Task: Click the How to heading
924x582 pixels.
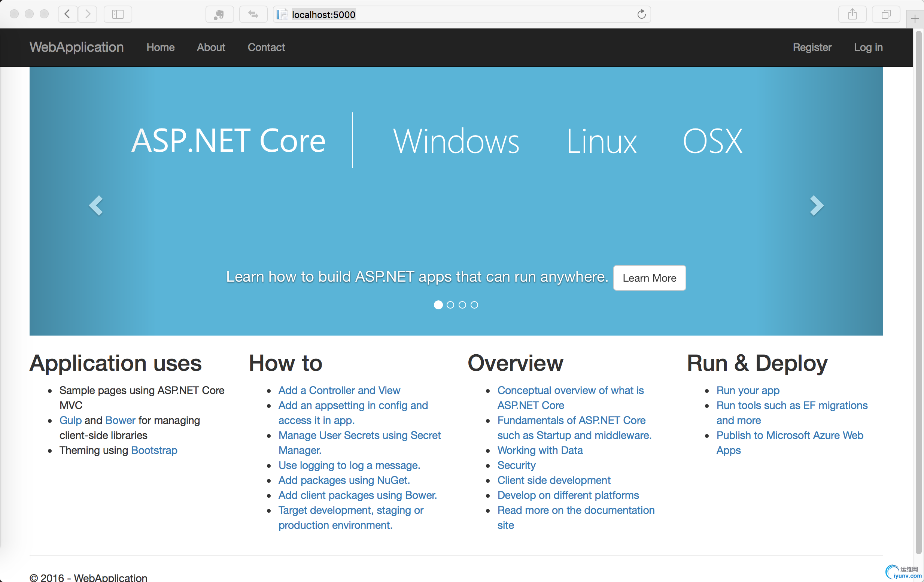Action: (x=286, y=363)
